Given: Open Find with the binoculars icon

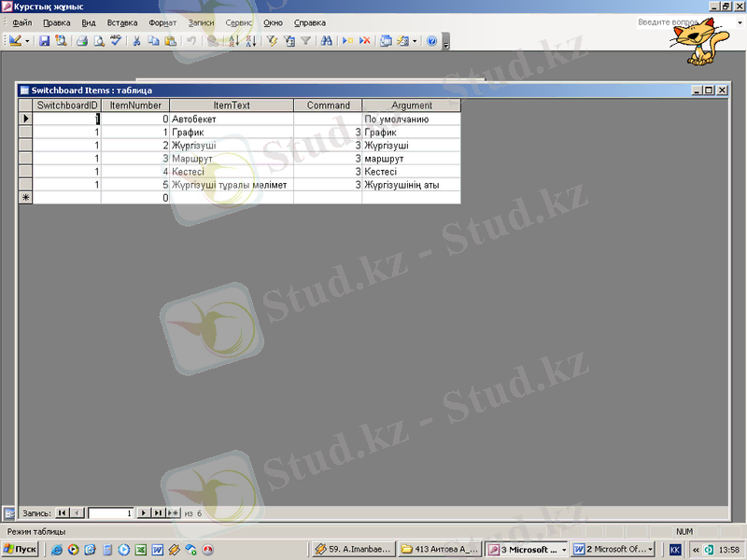Looking at the screenshot, I should [x=326, y=41].
